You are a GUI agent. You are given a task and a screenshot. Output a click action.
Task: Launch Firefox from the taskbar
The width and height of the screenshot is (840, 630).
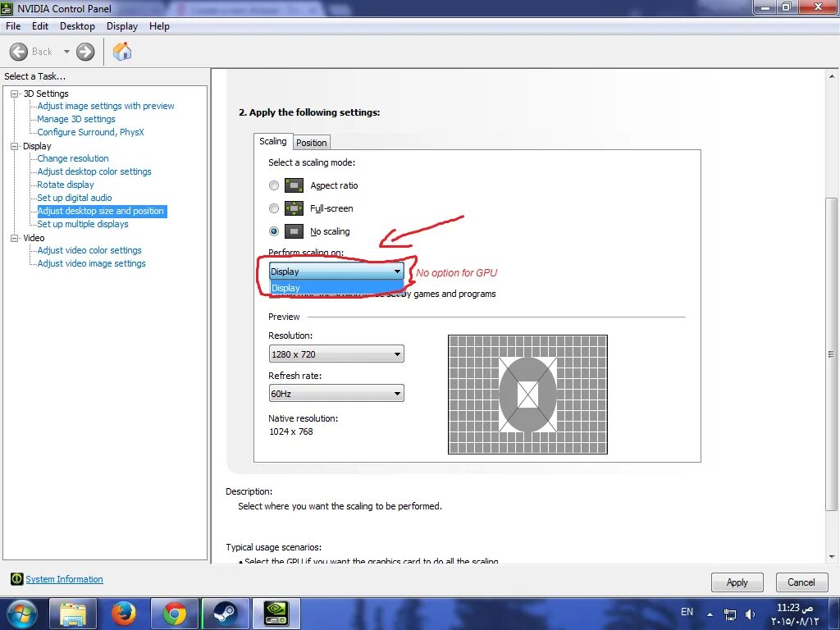[124, 614]
